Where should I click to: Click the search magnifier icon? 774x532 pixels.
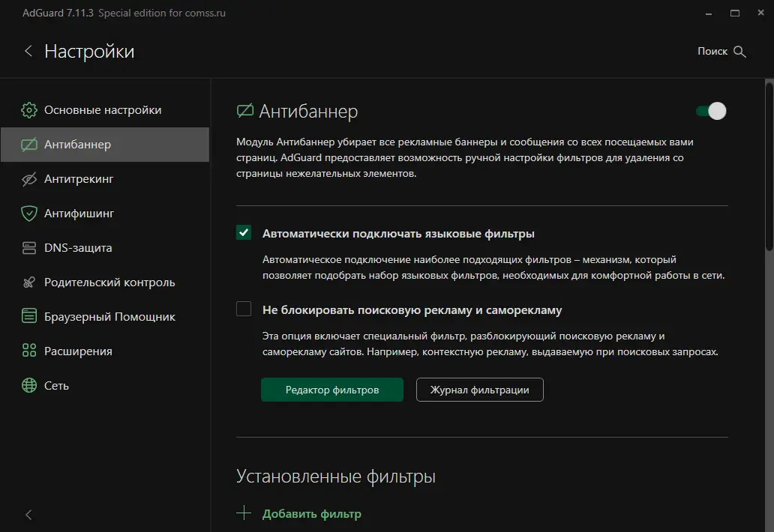739,52
